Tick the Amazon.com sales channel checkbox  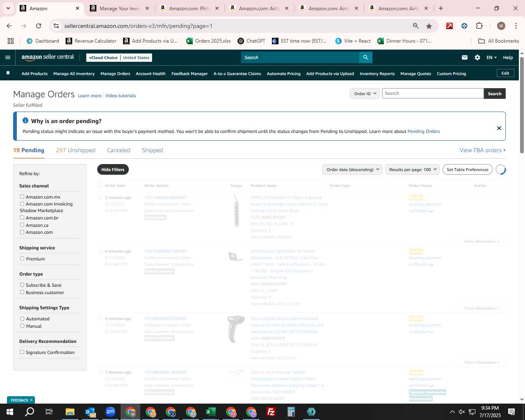click(x=22, y=232)
